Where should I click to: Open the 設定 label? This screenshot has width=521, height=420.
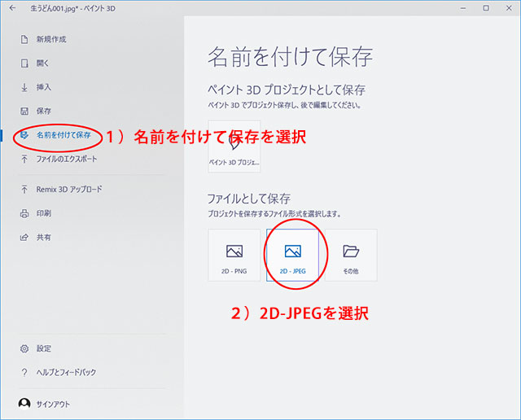pos(43,348)
